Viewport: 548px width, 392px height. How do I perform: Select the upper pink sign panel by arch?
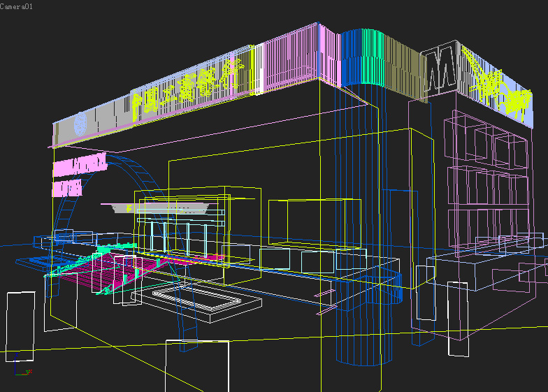(80, 164)
